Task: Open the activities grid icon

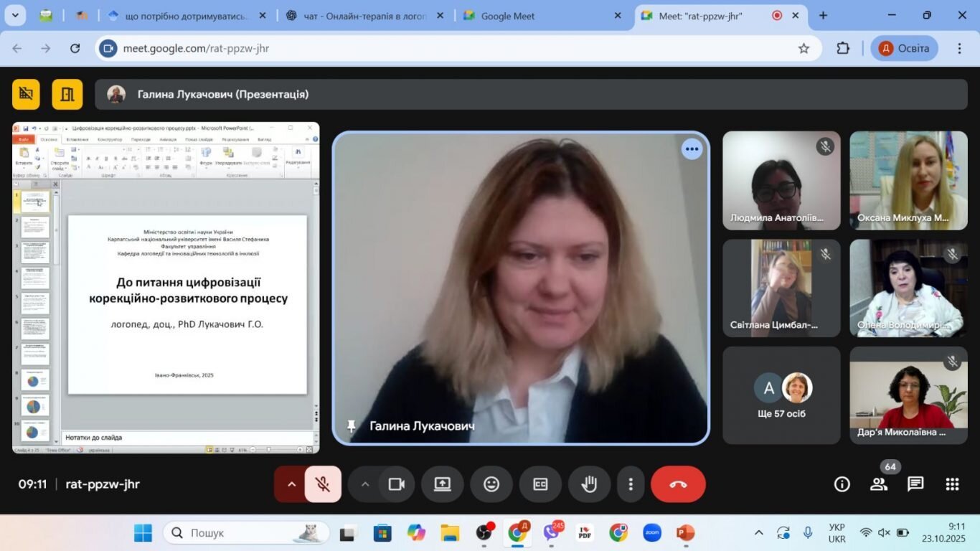Action: [x=952, y=484]
